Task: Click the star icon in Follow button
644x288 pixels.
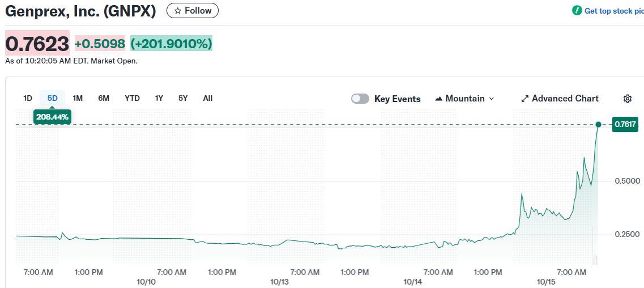Action: click(177, 11)
